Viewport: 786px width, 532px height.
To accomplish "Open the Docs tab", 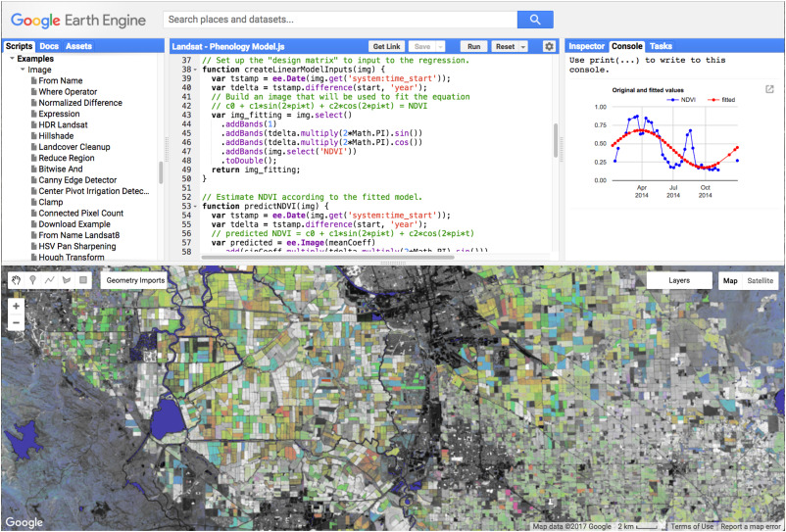I will (49, 46).
